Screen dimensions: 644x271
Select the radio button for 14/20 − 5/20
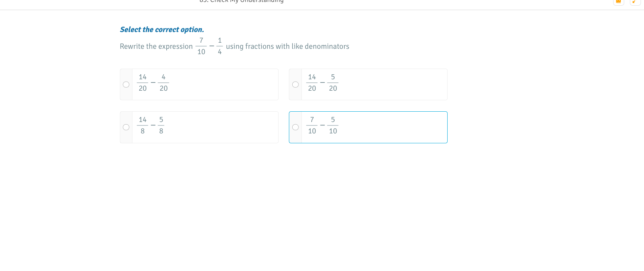click(x=295, y=85)
